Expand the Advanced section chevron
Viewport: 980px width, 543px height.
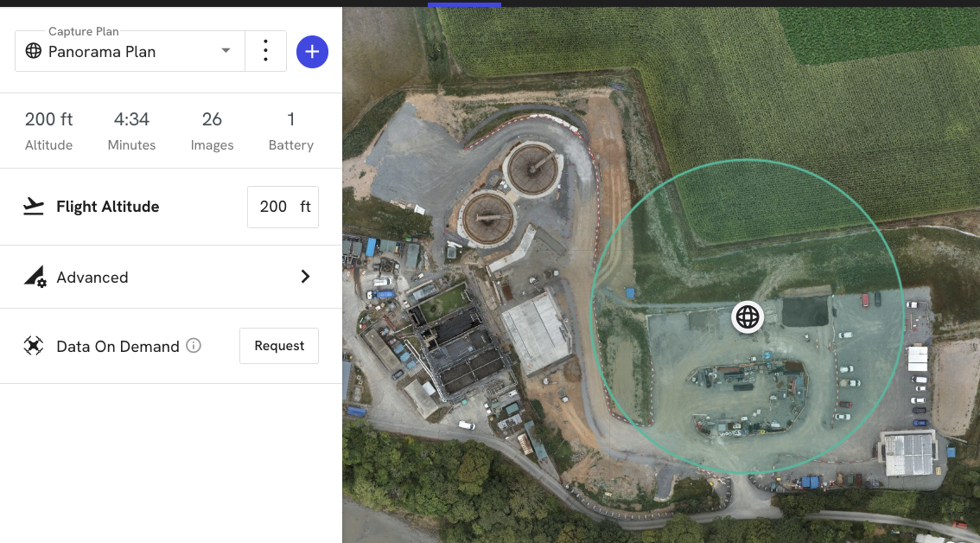[x=305, y=277]
